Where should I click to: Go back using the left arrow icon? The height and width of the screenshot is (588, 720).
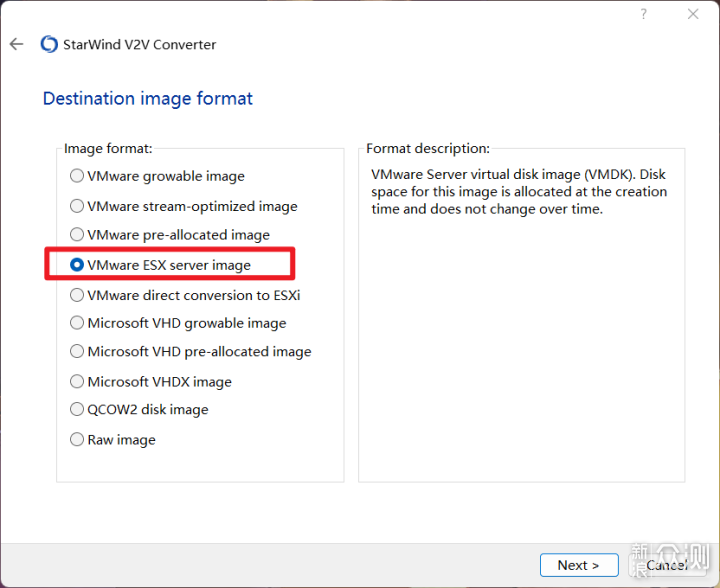[x=17, y=44]
